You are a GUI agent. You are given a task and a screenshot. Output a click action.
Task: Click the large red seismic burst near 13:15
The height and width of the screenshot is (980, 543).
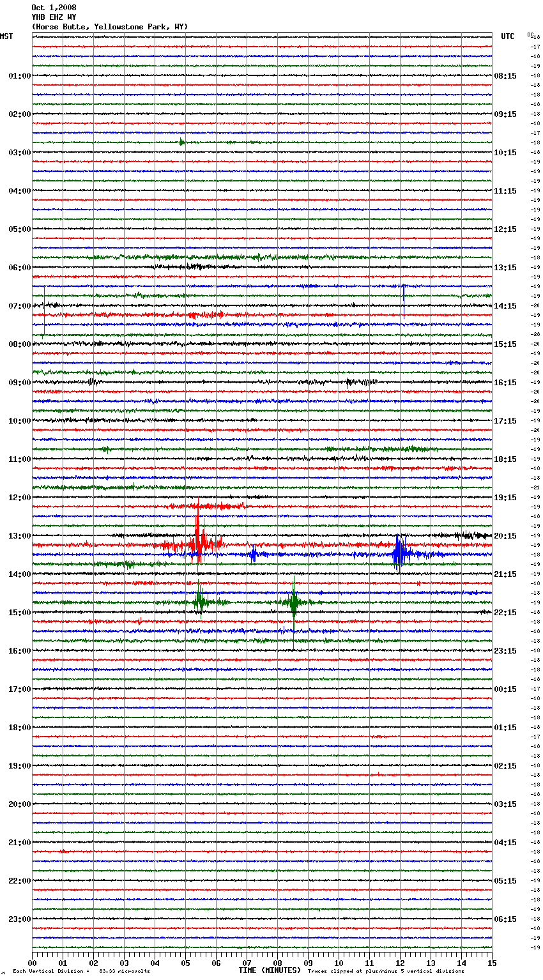pyautogui.click(x=199, y=537)
